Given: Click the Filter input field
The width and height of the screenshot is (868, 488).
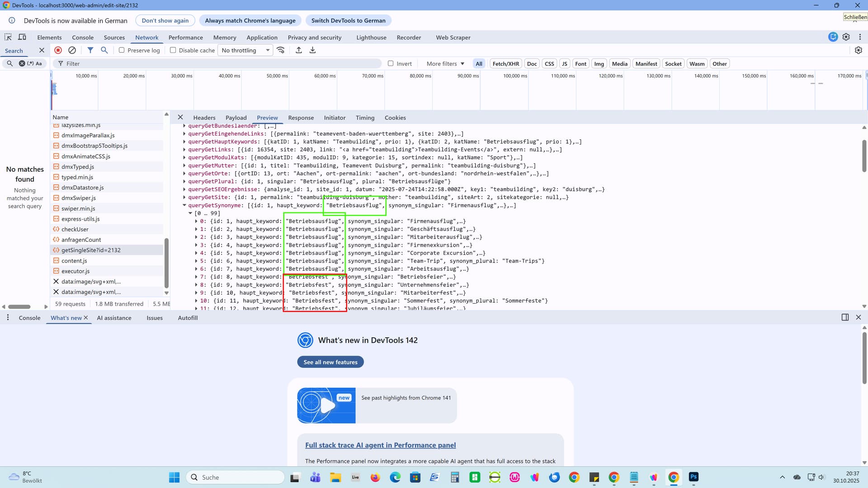Looking at the screenshot, I should pos(222,64).
